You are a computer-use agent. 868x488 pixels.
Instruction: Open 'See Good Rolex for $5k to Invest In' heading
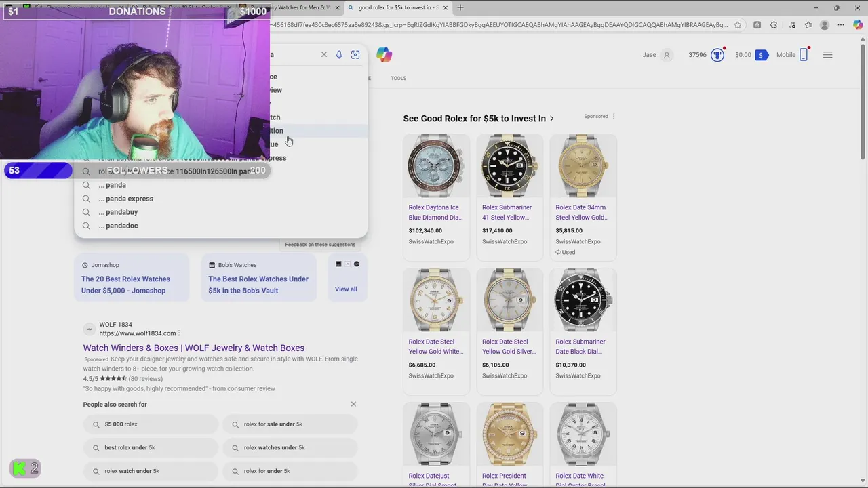474,119
